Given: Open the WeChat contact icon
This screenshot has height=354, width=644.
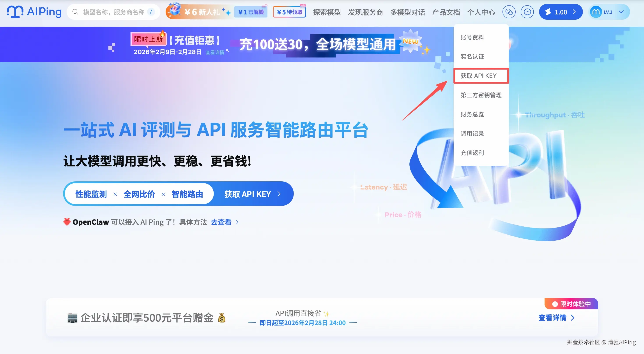Looking at the screenshot, I should (509, 12).
